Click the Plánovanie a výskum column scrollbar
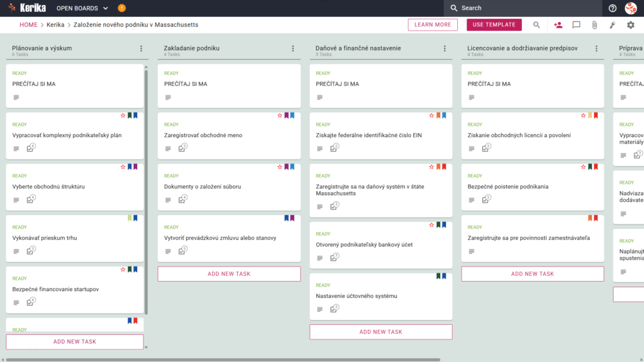 pyautogui.click(x=146, y=192)
